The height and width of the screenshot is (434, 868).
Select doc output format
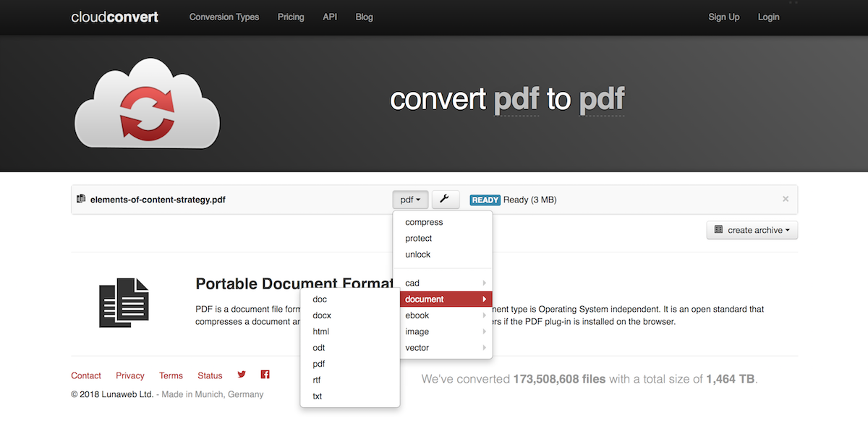(x=350, y=299)
